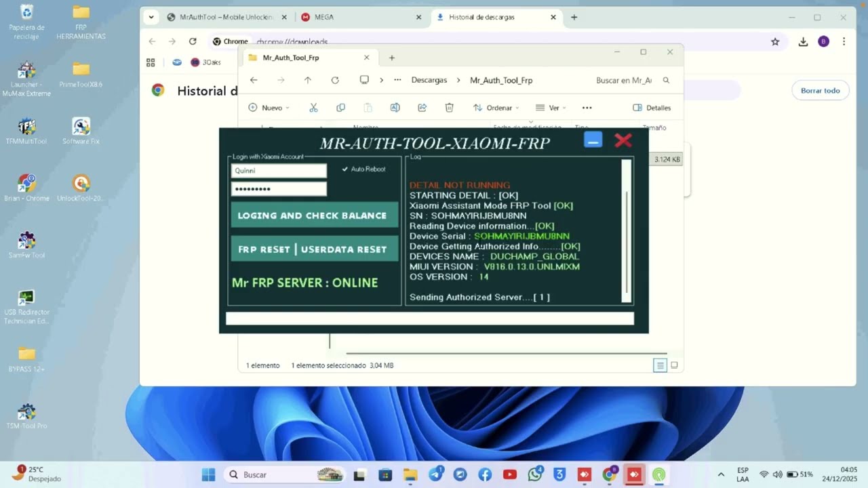Switch to details list view icon in Explorer status bar

[x=660, y=365]
